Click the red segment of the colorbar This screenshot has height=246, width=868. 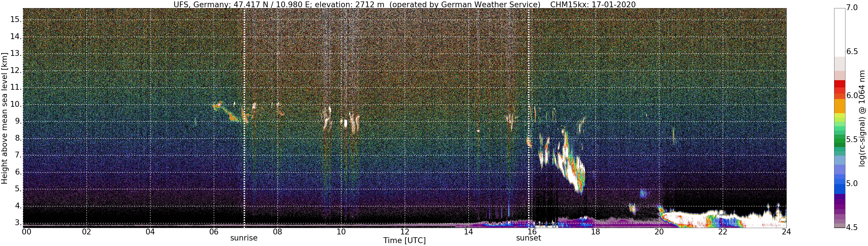(x=839, y=84)
